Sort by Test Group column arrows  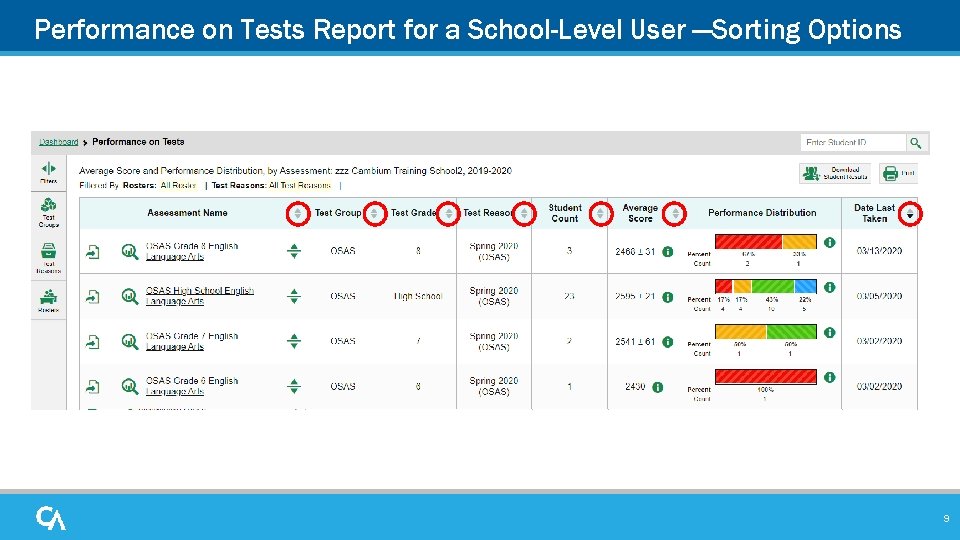[x=374, y=214]
